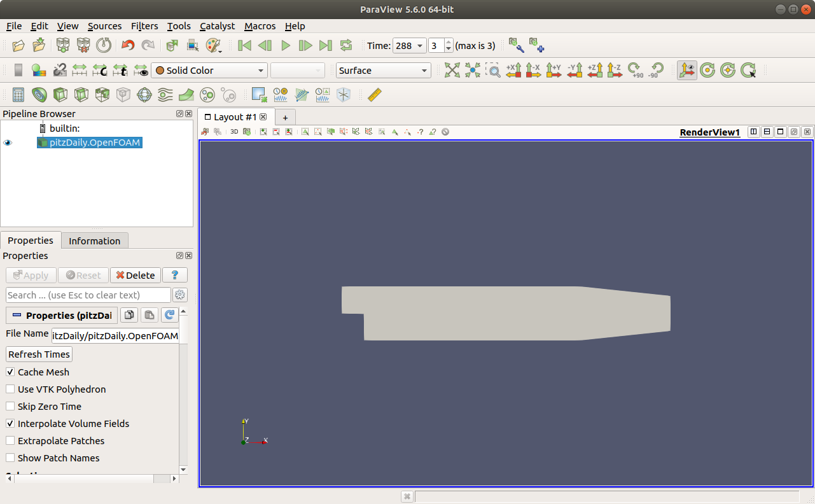Set view direction to +Z

595,71
